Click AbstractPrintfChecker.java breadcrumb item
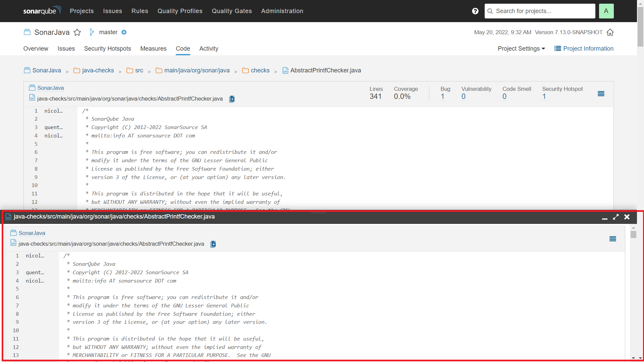 coord(325,70)
